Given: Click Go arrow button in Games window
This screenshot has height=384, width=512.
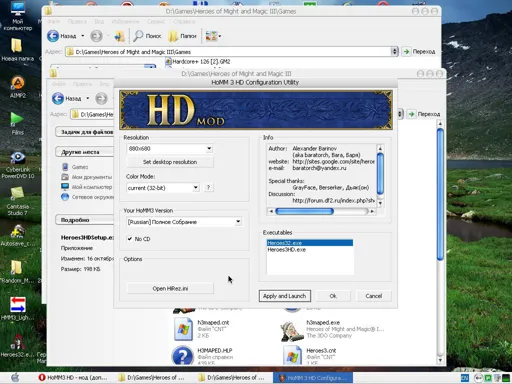Looking at the screenshot, I should (406, 52).
